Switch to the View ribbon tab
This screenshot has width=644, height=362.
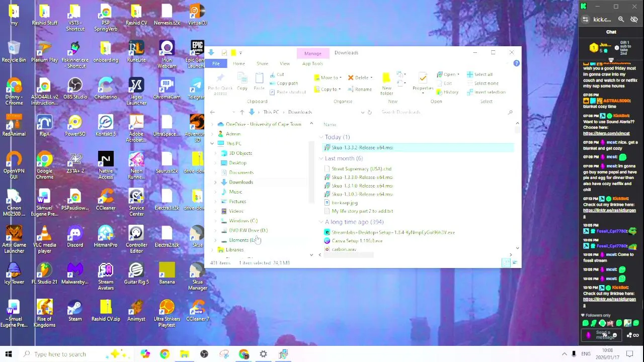pos(285,64)
